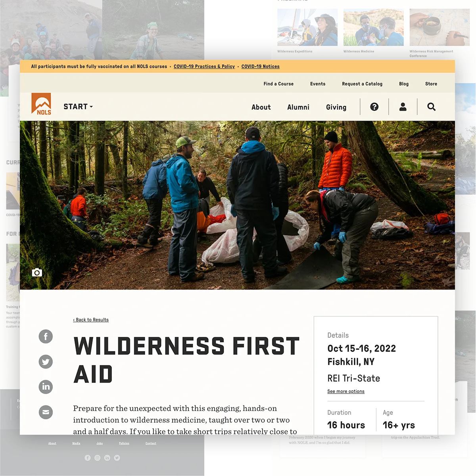Share the course by email icon
This screenshot has width=476, height=476.
pyautogui.click(x=46, y=412)
